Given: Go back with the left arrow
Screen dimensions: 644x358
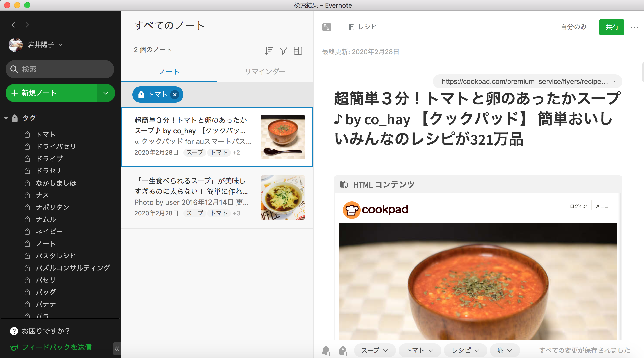Looking at the screenshot, I should click(13, 25).
